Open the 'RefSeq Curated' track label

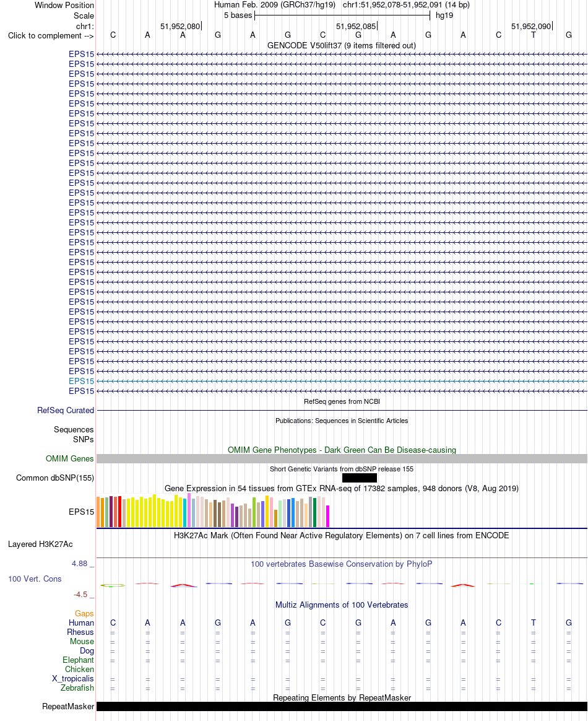pyautogui.click(x=65, y=410)
